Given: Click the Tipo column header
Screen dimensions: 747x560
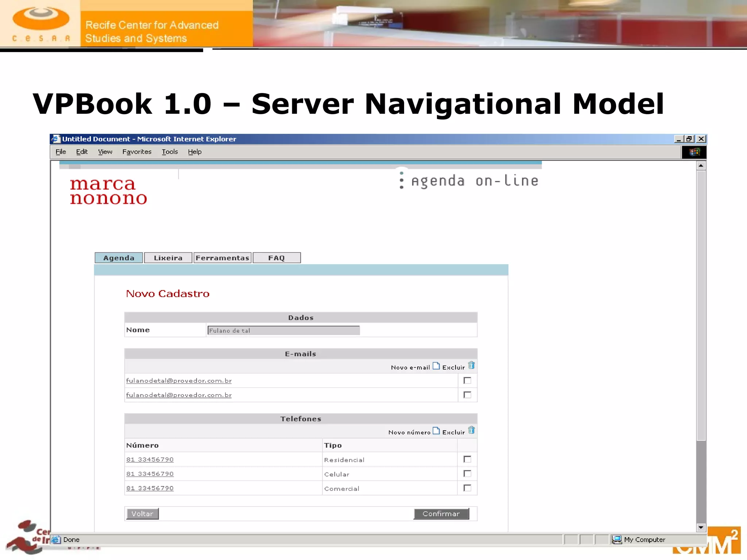Looking at the screenshot, I should 333,445.
